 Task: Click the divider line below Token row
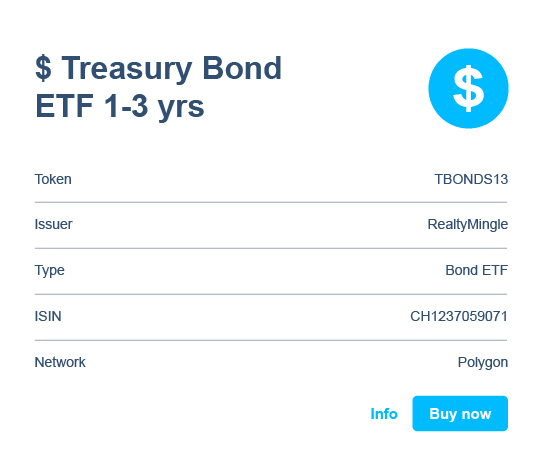point(271,202)
